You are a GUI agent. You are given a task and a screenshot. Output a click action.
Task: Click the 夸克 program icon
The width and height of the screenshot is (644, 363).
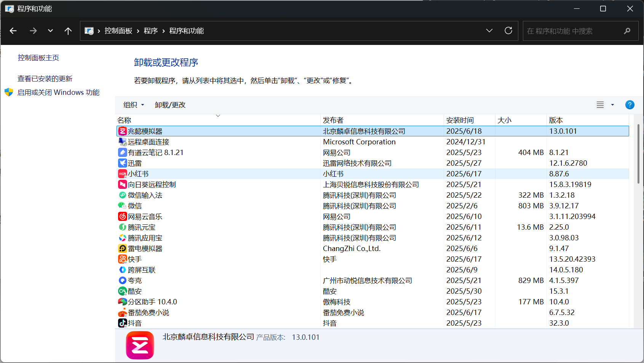coord(122,280)
